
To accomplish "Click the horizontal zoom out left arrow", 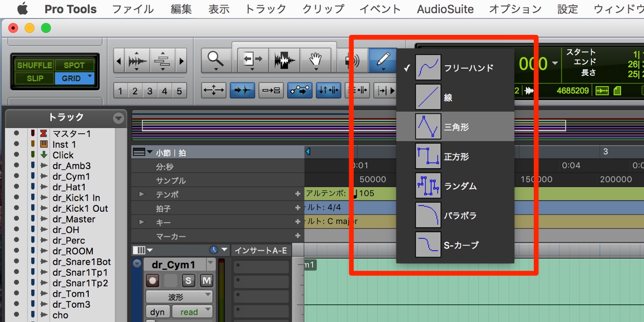I will [x=119, y=61].
